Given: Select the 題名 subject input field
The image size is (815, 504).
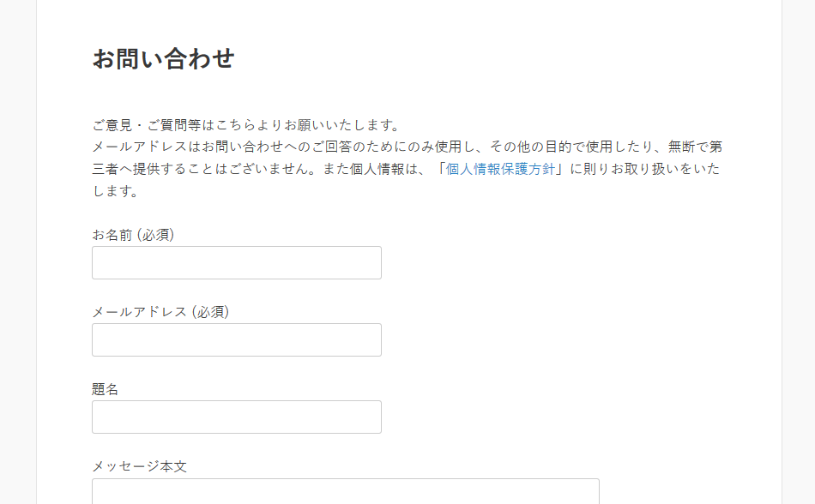Looking at the screenshot, I should click(x=237, y=417).
